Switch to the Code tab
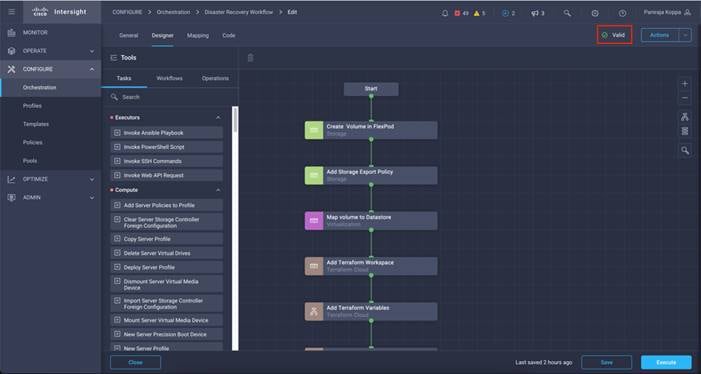This screenshot has width=701, height=374. (228, 35)
